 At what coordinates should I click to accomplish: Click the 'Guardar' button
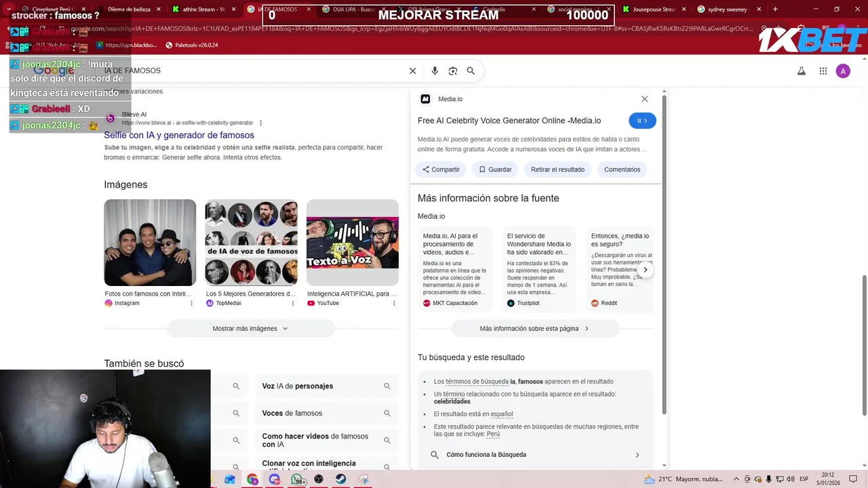(x=495, y=169)
